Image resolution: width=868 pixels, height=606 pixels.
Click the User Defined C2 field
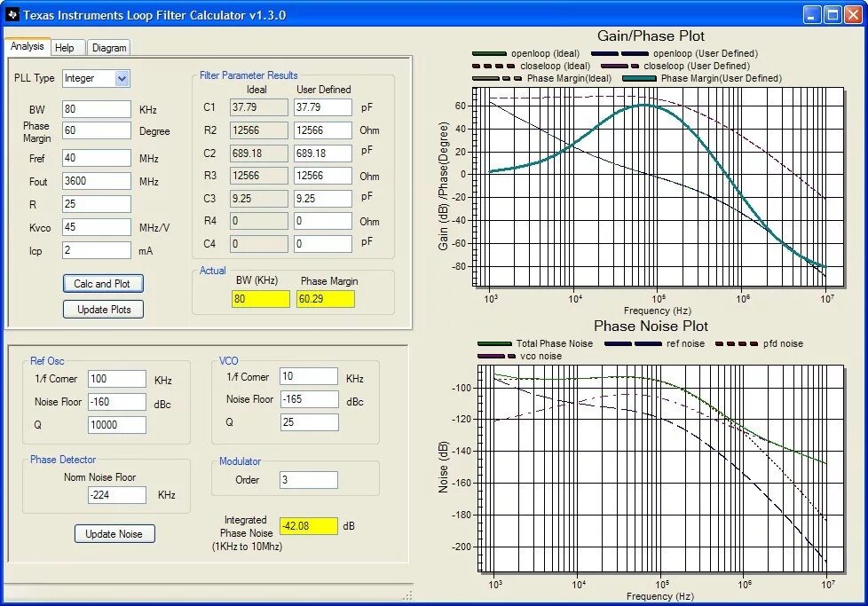point(323,153)
